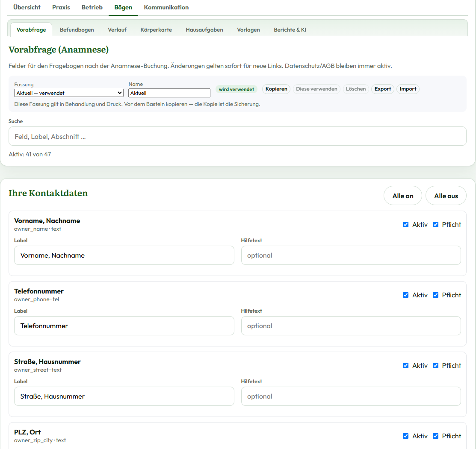Select the Vorabfrage sub-tab
Image resolution: width=476 pixels, height=449 pixels.
click(31, 30)
